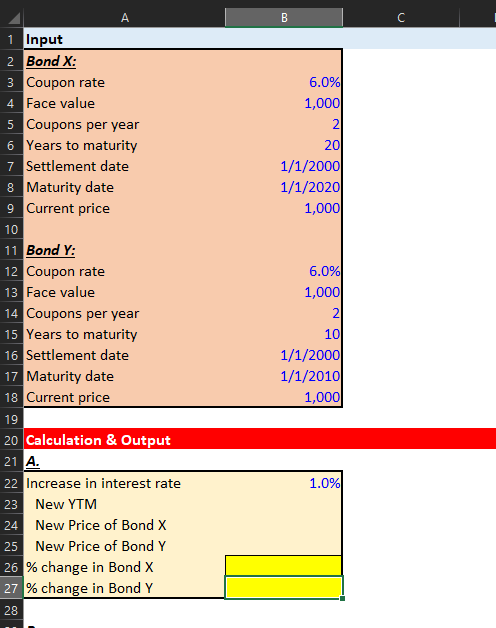
Task: Click % change in Bond Y label
Action: [x=89, y=588]
